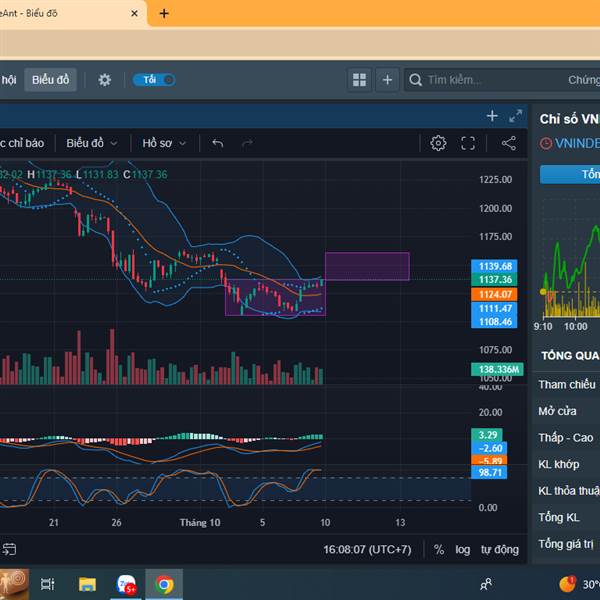Open File Explorer from taskbar
This screenshot has width=600, height=600.
click(x=87, y=584)
